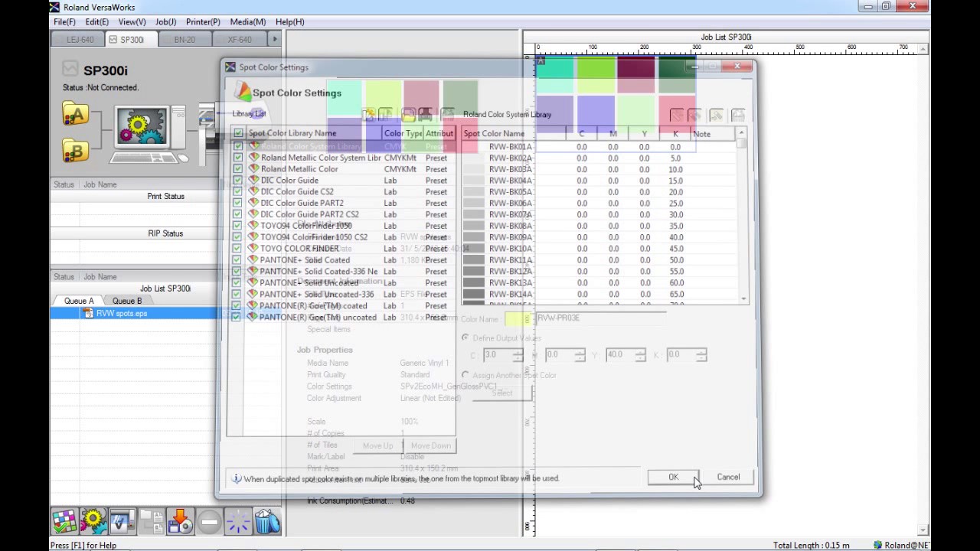Cancel the Spot Color Settings dialog
The width and height of the screenshot is (980, 551).
click(x=728, y=478)
